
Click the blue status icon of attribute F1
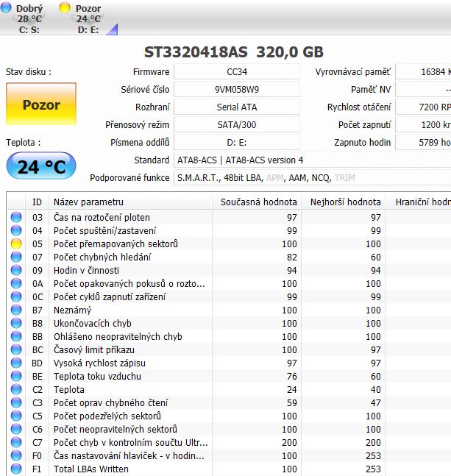pyautogui.click(x=16, y=469)
